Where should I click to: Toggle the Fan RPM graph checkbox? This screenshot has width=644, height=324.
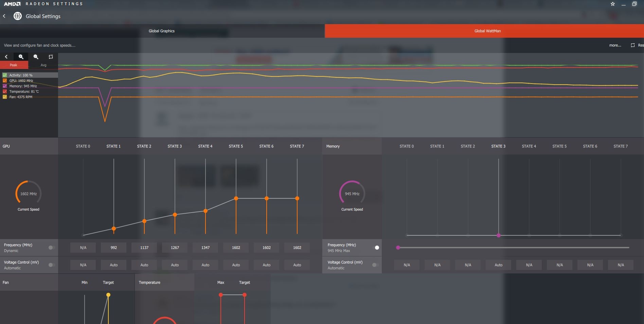[x=5, y=97]
